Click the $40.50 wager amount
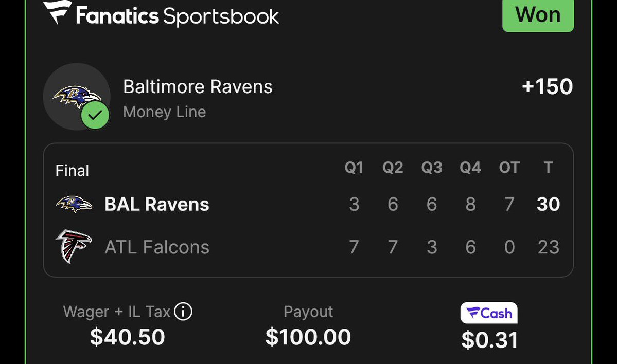The height and width of the screenshot is (364, 617). point(128,337)
